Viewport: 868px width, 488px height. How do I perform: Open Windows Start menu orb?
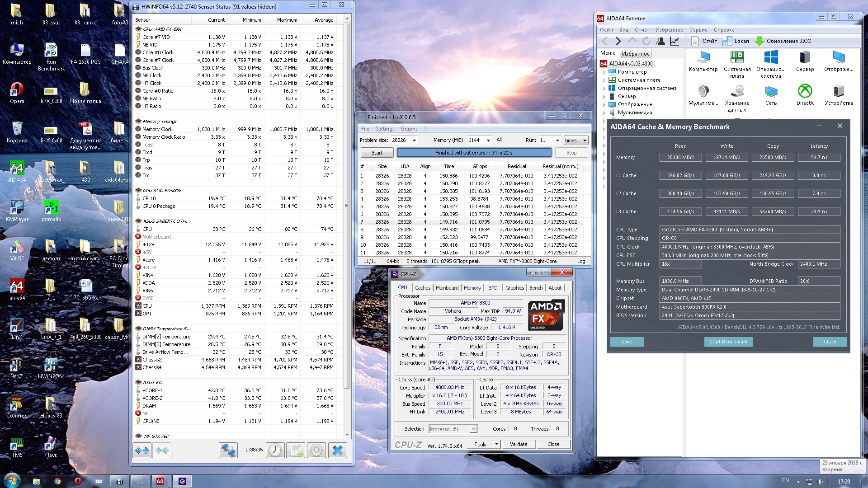click(12, 480)
